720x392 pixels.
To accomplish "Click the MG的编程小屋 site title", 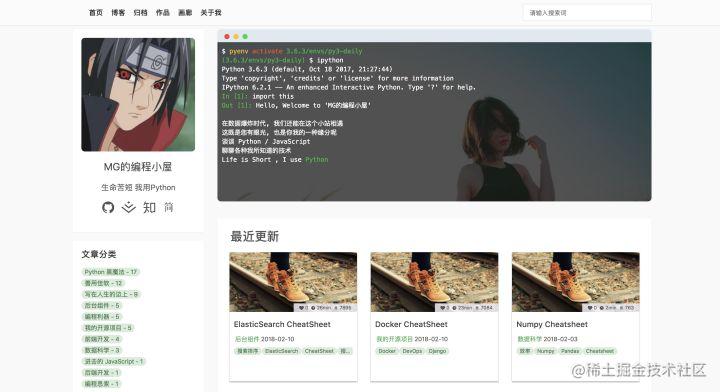I will coord(138,167).
